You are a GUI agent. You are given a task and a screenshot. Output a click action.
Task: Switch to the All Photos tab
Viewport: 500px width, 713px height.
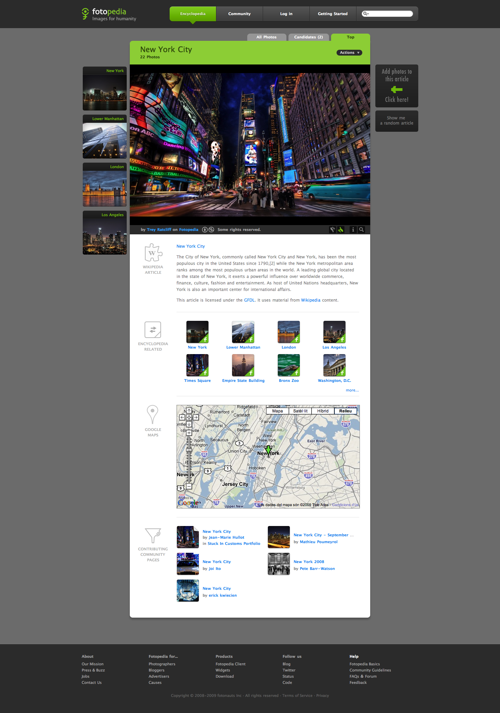266,37
